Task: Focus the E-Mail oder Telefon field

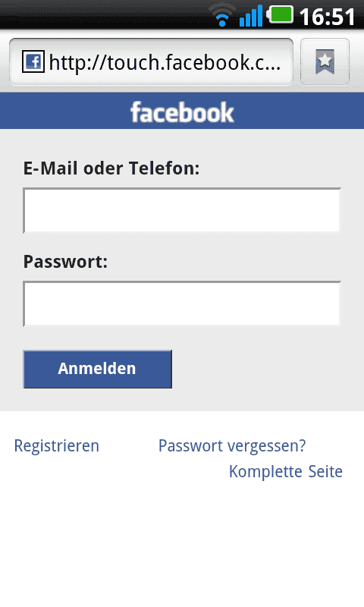Action: [182, 211]
